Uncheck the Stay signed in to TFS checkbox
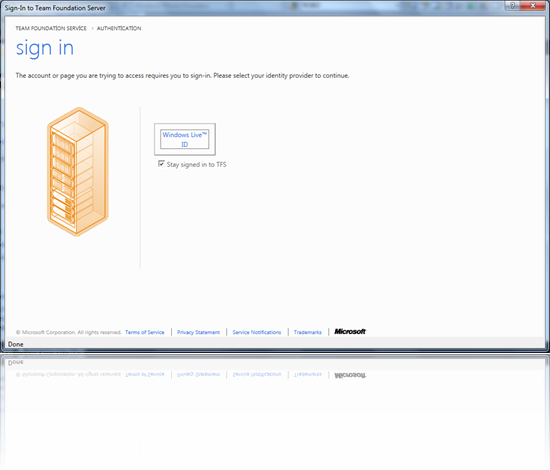Viewport: 550px width, 470px height. coord(161,164)
